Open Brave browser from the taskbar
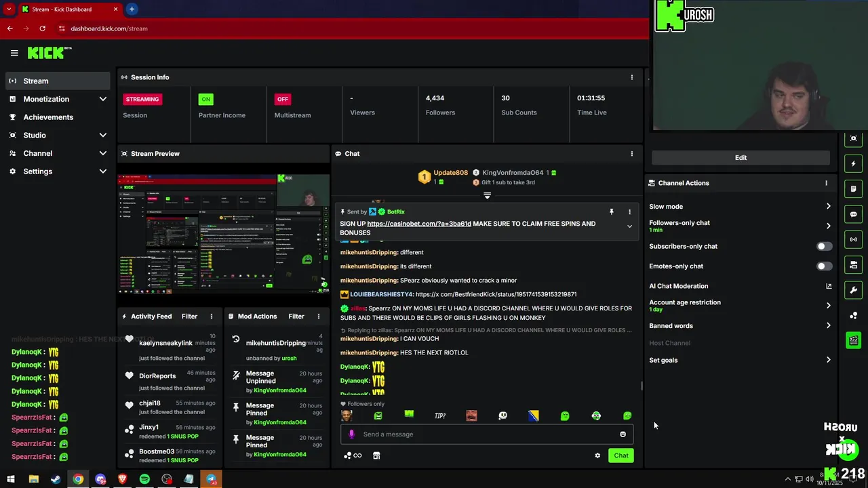 point(122,479)
